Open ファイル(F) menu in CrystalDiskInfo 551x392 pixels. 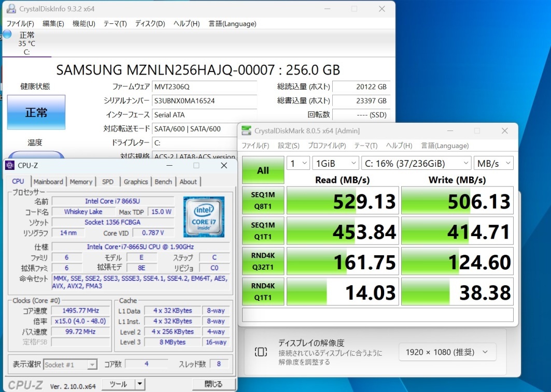[x=20, y=23]
